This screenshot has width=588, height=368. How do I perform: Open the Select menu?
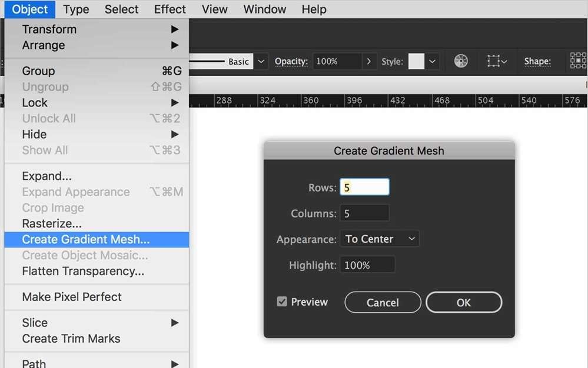[x=121, y=9]
